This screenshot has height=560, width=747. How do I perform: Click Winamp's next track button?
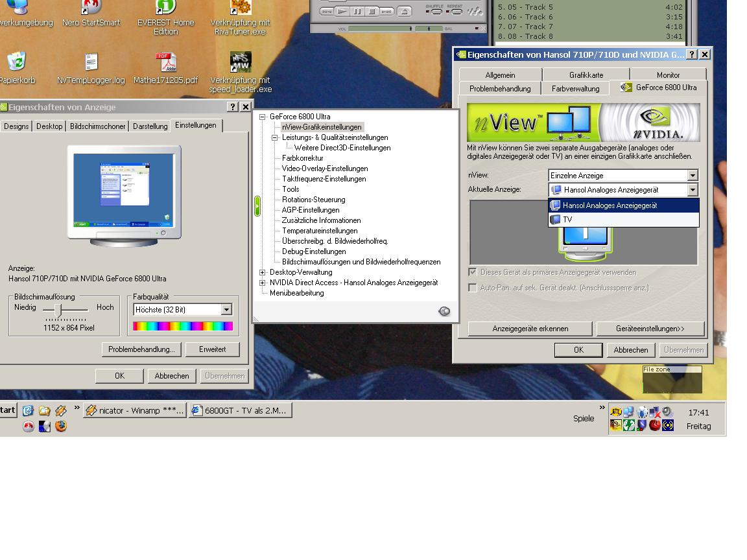[x=387, y=12]
